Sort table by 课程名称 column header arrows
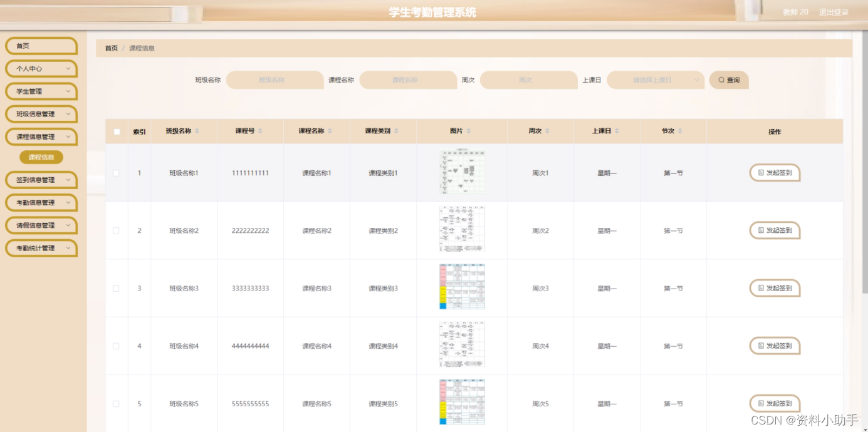 [x=330, y=131]
